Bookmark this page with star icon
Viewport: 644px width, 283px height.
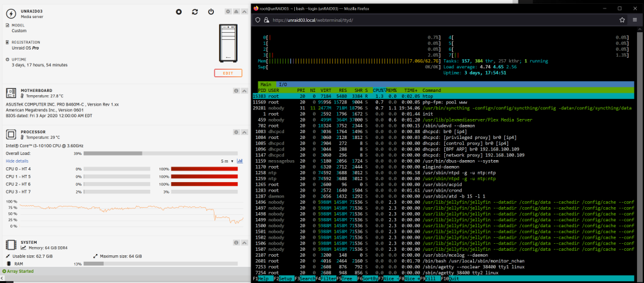pyautogui.click(x=622, y=20)
